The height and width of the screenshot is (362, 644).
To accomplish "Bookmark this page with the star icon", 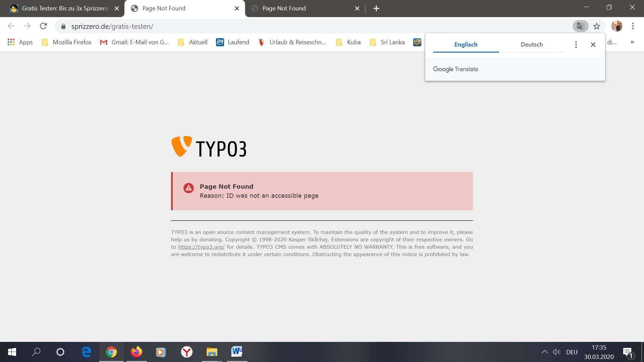I will 597,26.
